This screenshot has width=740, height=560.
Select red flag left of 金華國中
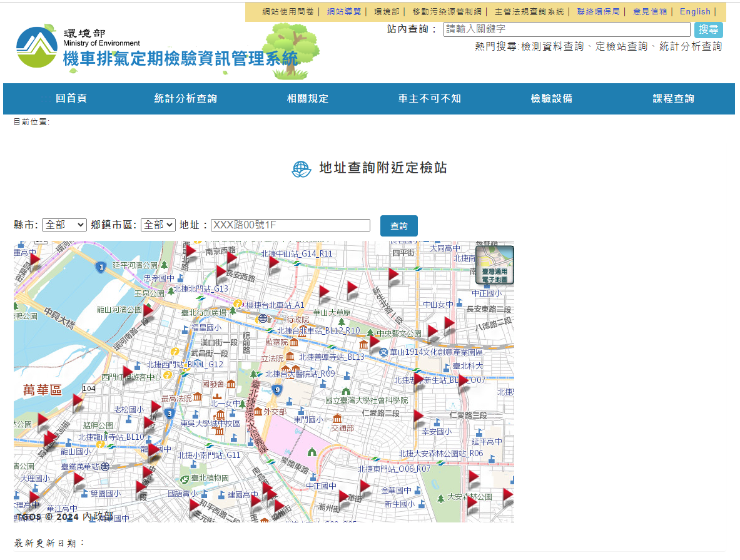pos(365,487)
